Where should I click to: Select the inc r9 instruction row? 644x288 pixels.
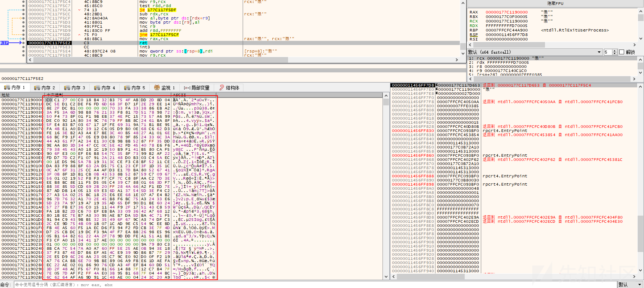coord(243,27)
